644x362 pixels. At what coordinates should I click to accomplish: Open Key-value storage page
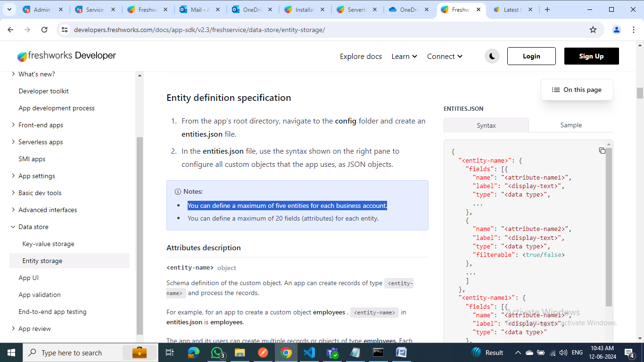[x=48, y=244]
